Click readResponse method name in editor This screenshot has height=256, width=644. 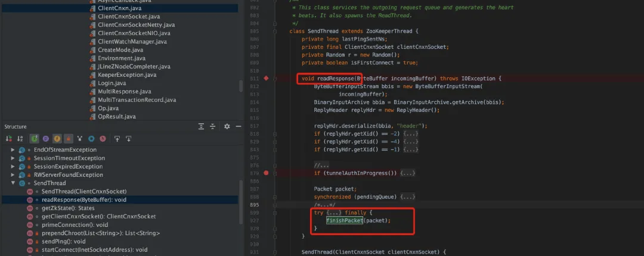click(x=335, y=79)
